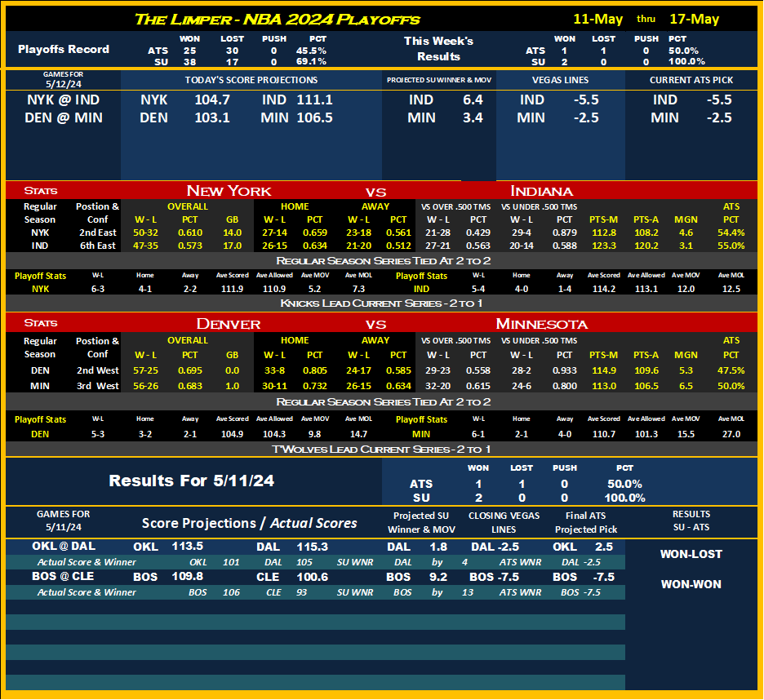Click the "Minnesota" red banner title

click(541, 324)
